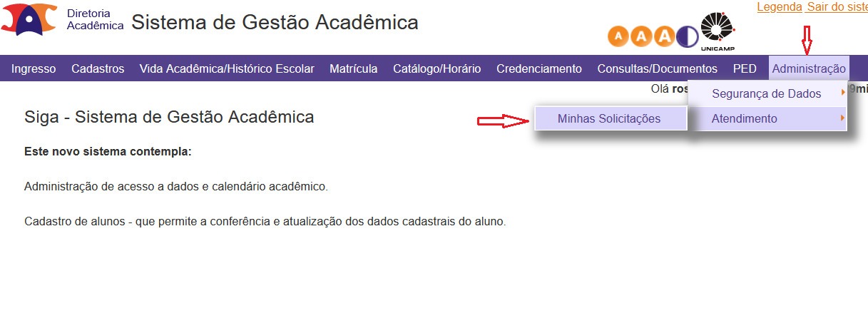Click the Legenda link
The width and height of the screenshot is (868, 328).
point(780,7)
